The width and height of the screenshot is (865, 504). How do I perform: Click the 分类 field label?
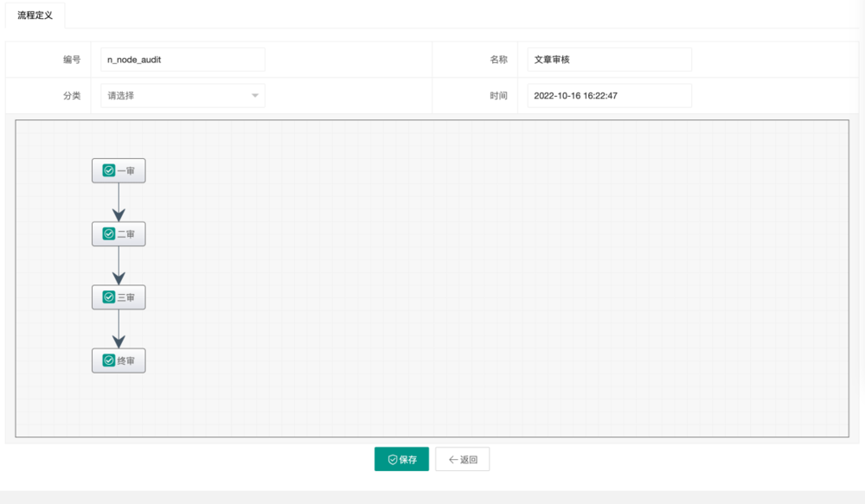[72, 96]
